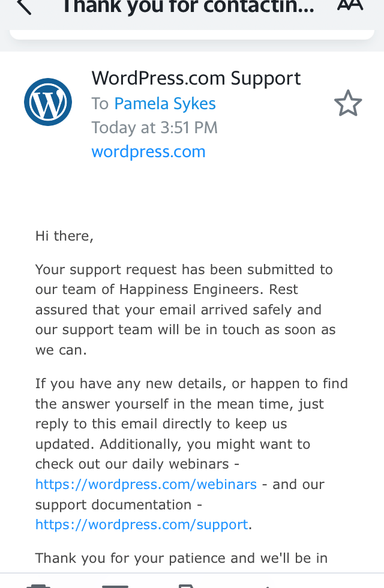Go back using the top-left arrow
384x588 pixels.
(x=24, y=7)
